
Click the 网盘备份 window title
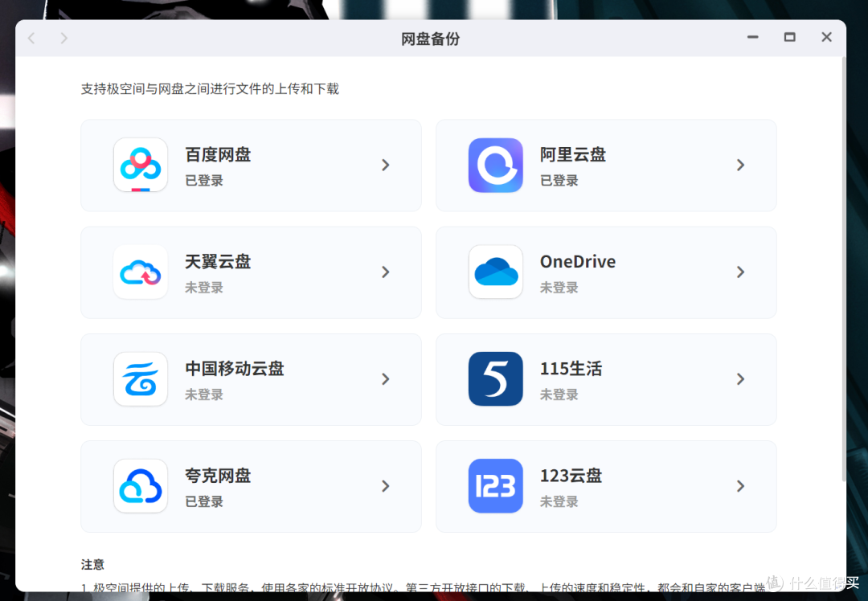[x=430, y=39]
